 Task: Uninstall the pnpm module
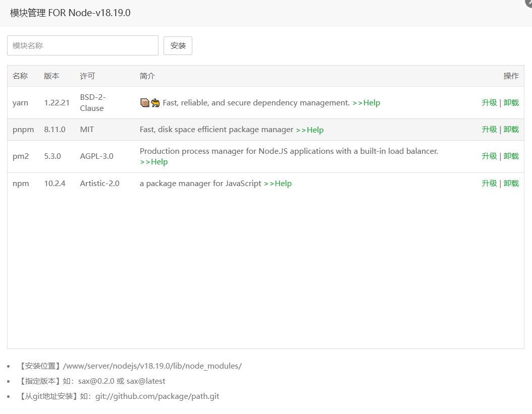[x=511, y=130]
